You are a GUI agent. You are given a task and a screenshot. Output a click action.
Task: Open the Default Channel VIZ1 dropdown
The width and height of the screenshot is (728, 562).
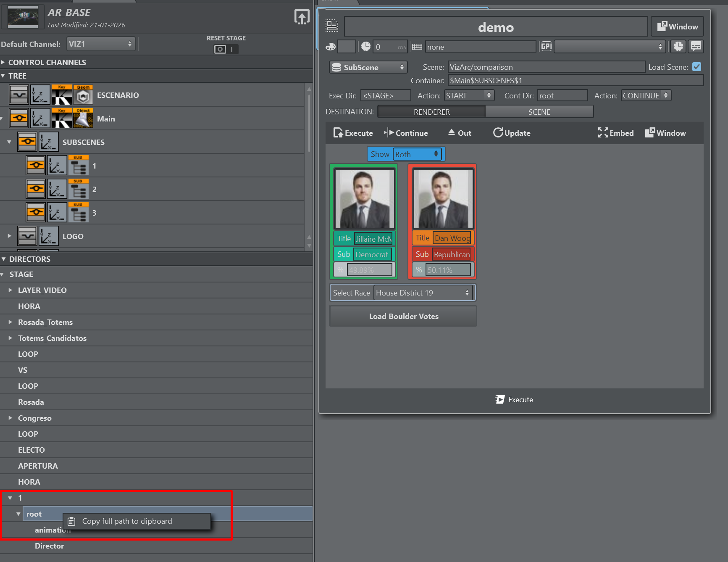point(100,44)
